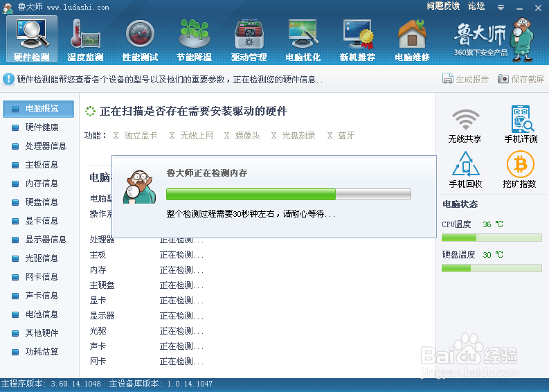Open 电脑维修 computer repair
This screenshot has width=549, height=392.
pyautogui.click(x=412, y=39)
